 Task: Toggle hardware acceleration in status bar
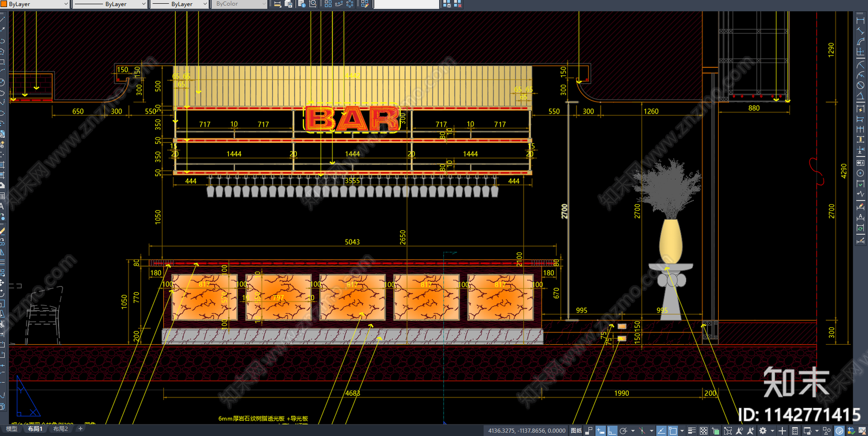[x=839, y=431]
